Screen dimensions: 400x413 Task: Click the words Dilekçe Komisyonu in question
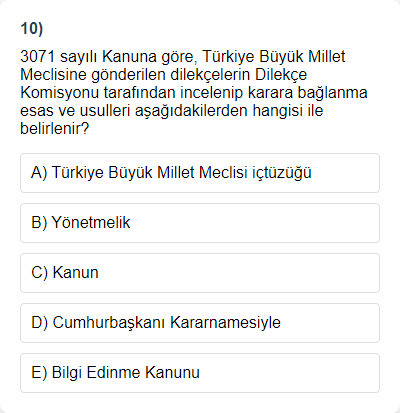[x=163, y=83]
